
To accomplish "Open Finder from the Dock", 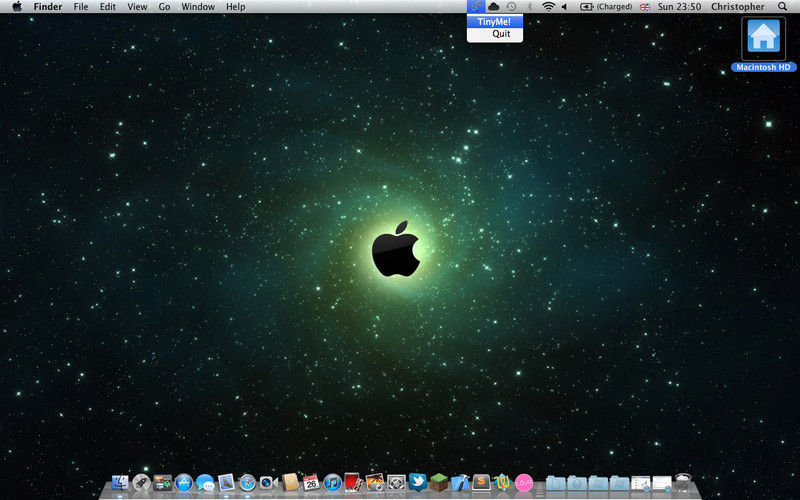I will (120, 482).
